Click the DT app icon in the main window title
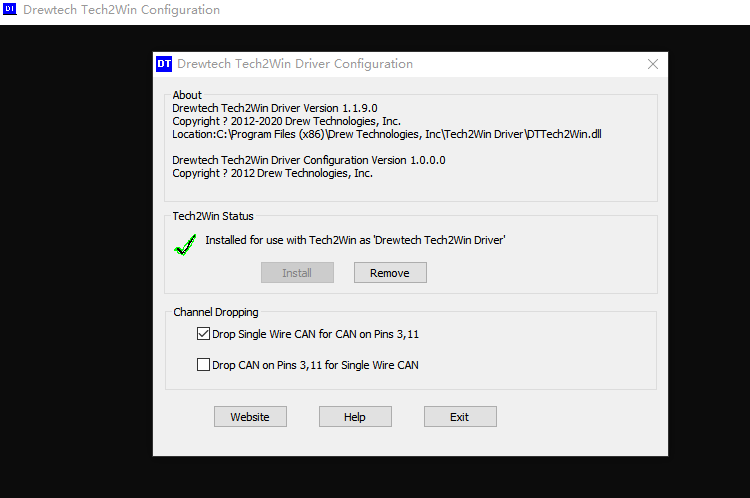Image resolution: width=750 pixels, height=498 pixels. pyautogui.click(x=11, y=10)
